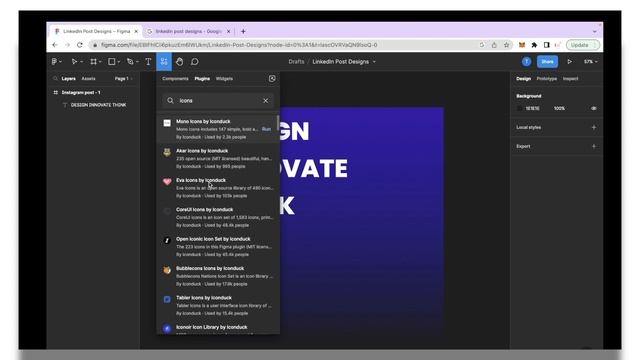Click the Eva Icons heart thumbnail
Viewport: 640px width, 360px height.
pos(167,182)
